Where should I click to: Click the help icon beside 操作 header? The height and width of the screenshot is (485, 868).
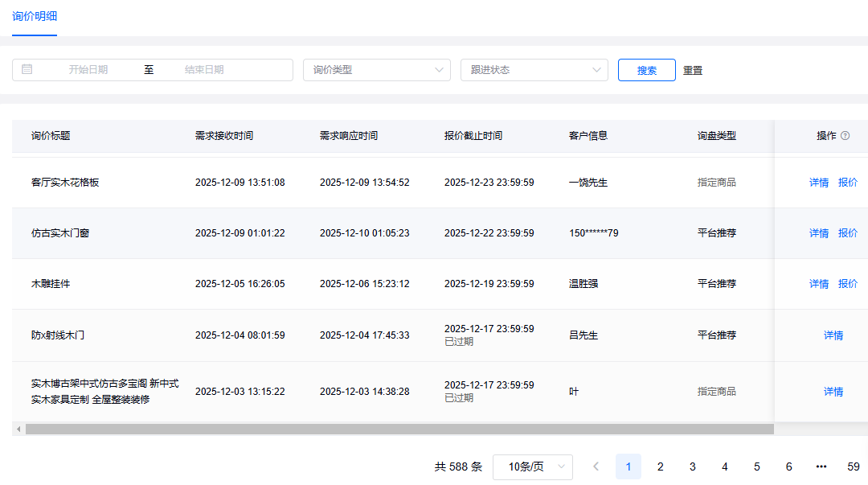click(845, 136)
